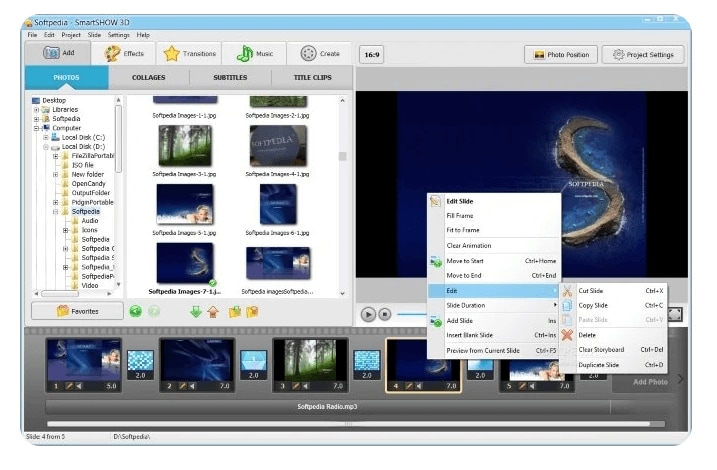Expand the PidginPortable folder node
This screenshot has height=470, width=717.
click(56, 202)
